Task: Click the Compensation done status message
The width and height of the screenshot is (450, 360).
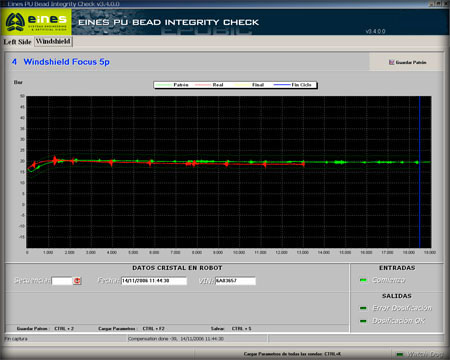Action: click(x=176, y=339)
